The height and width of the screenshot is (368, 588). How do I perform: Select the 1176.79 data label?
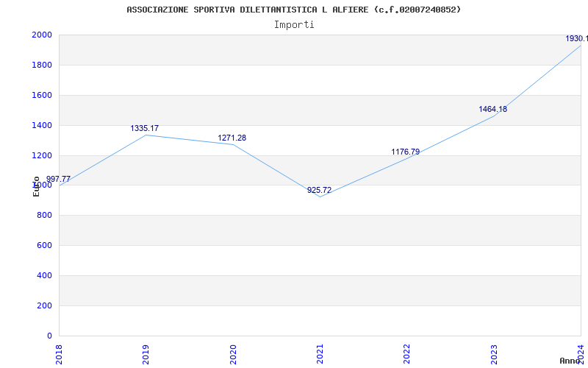pos(406,152)
